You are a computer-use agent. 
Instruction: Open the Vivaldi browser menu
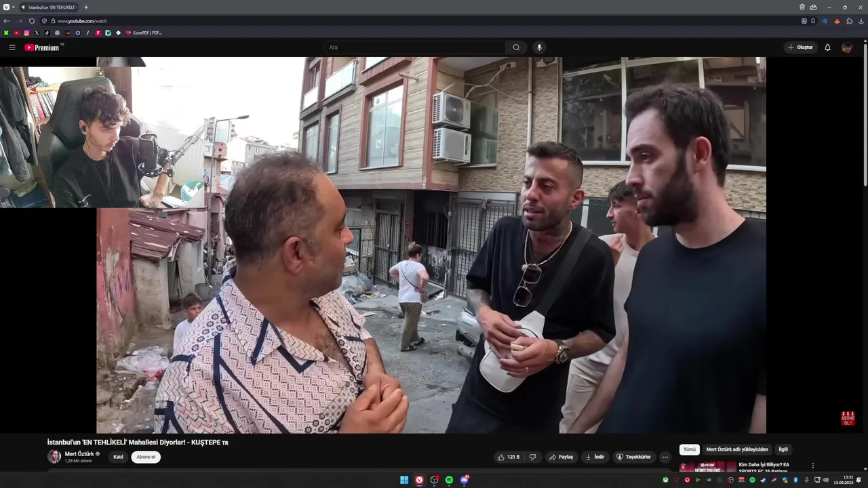6,7
